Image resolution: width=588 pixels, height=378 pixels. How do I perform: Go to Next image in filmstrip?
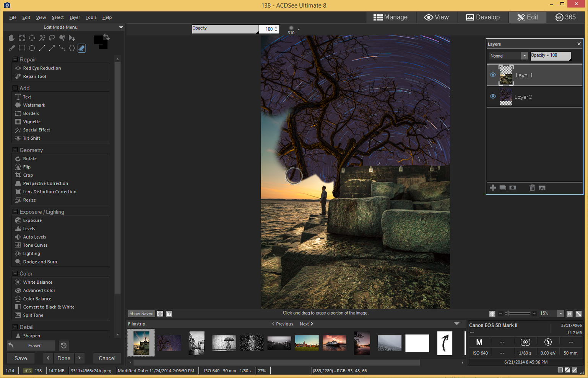[307, 324]
